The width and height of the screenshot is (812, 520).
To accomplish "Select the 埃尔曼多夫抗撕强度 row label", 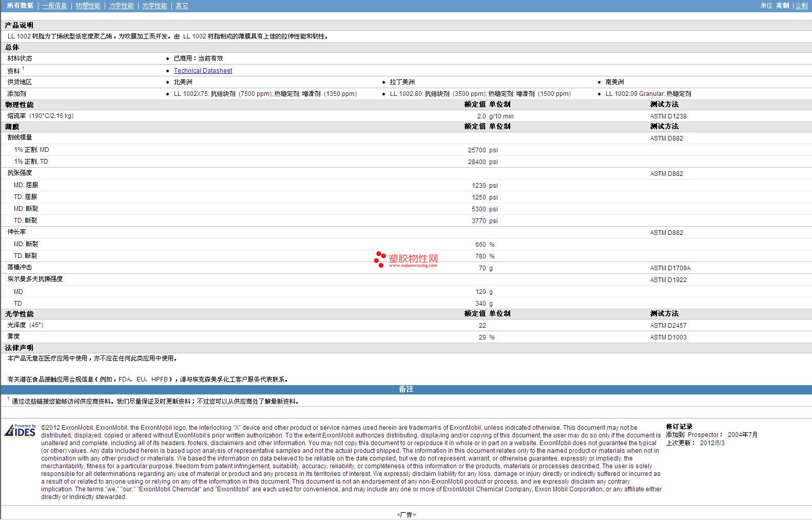I will pos(35,279).
